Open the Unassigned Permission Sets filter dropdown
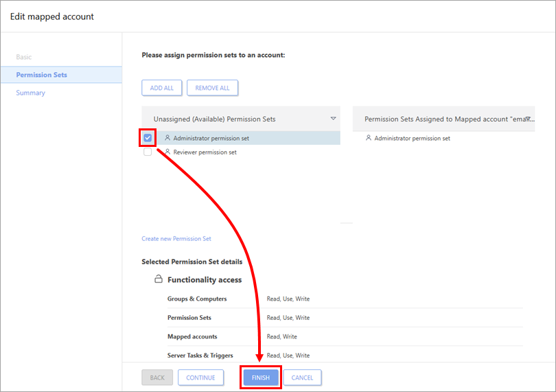This screenshot has width=556, height=392. (x=333, y=119)
